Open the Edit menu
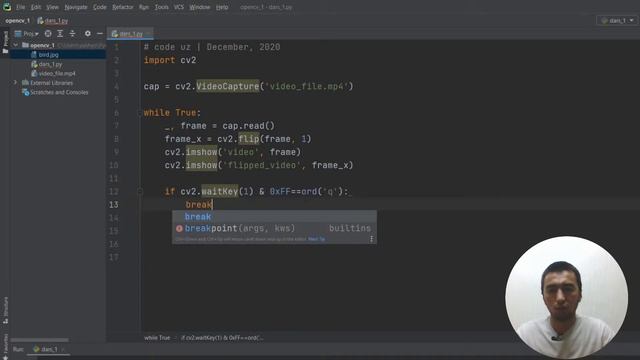Image resolution: width=640 pixels, height=360 pixels. (x=36, y=7)
